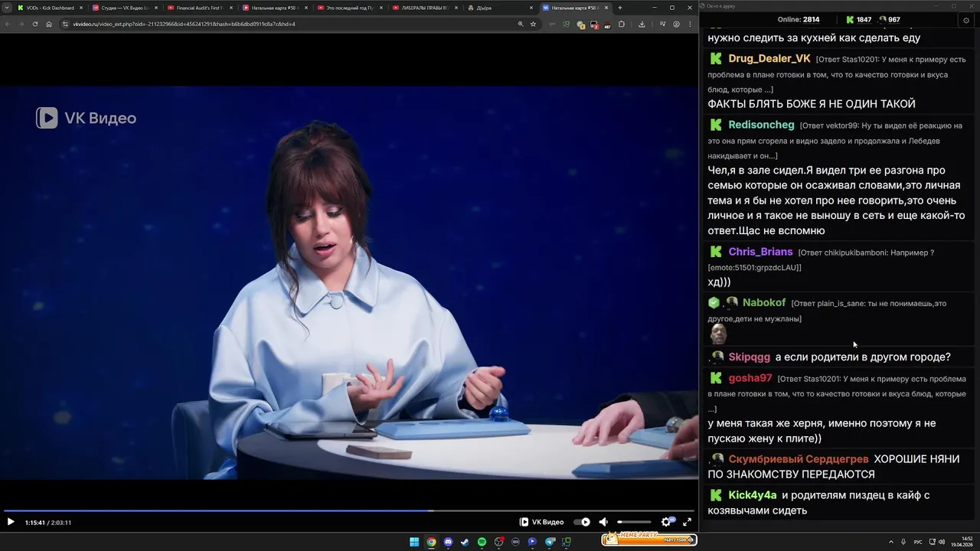Click username Drug_Dealer_VK in chat
This screenshot has width=980, height=551.
click(769, 59)
